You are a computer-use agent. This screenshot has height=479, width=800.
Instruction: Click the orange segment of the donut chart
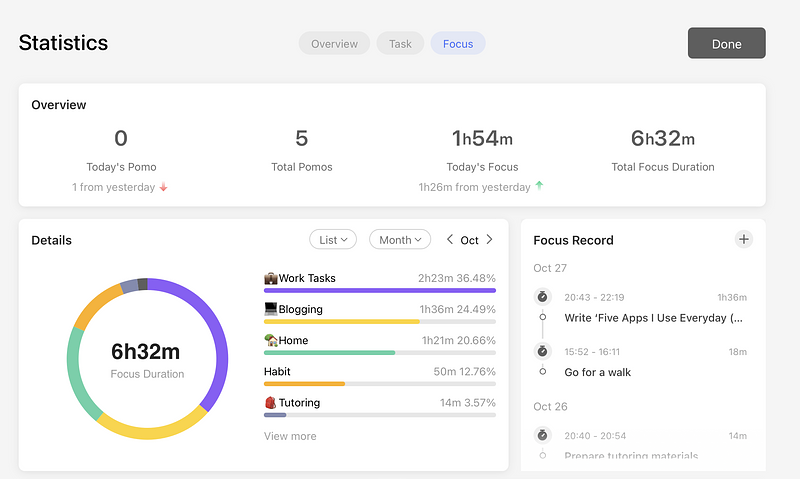[97, 304]
